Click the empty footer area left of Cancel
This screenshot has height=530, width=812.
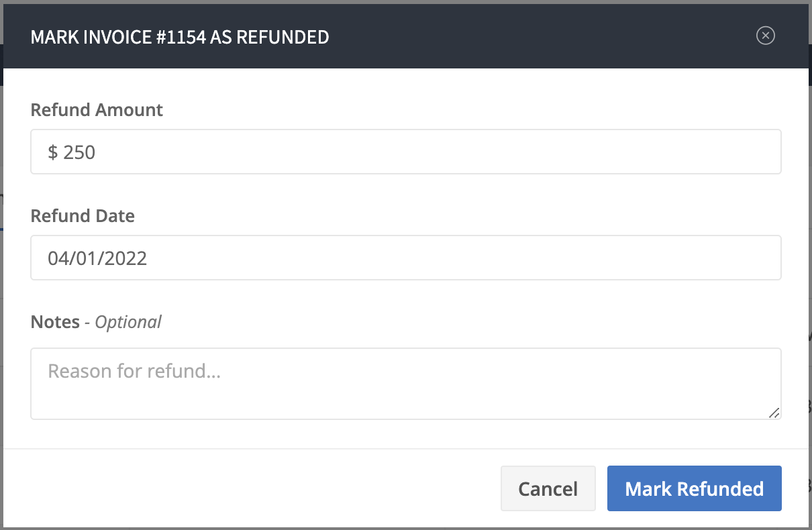coord(255,488)
